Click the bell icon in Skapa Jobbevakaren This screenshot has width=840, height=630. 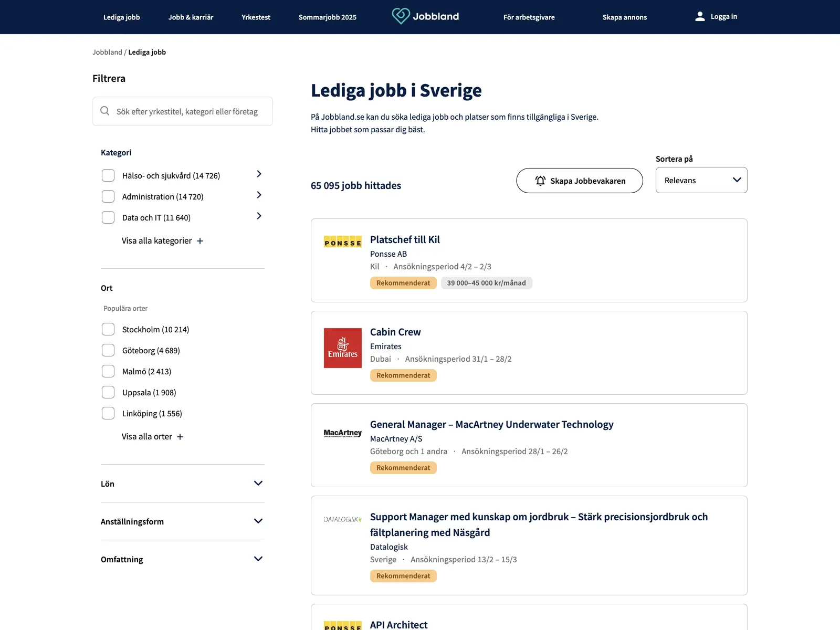pyautogui.click(x=540, y=181)
